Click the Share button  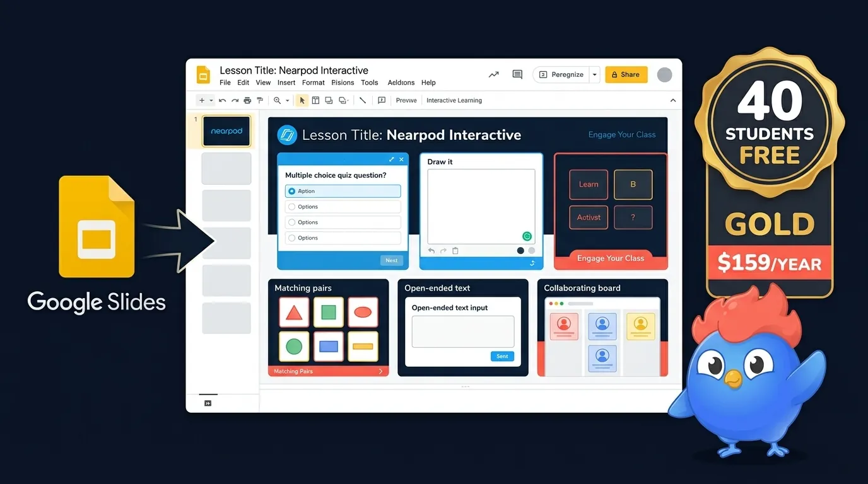coord(626,74)
